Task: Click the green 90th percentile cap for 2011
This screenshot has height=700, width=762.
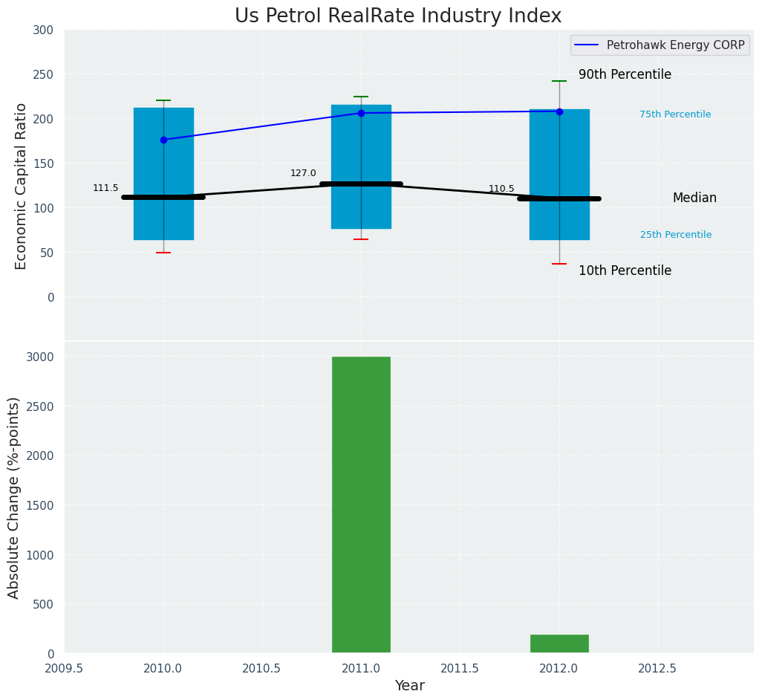Action: coord(361,97)
